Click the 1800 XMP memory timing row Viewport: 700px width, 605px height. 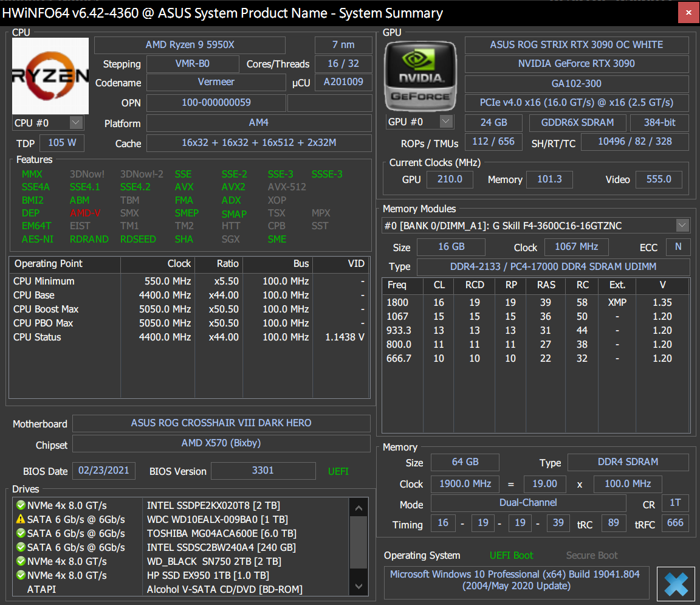point(535,303)
